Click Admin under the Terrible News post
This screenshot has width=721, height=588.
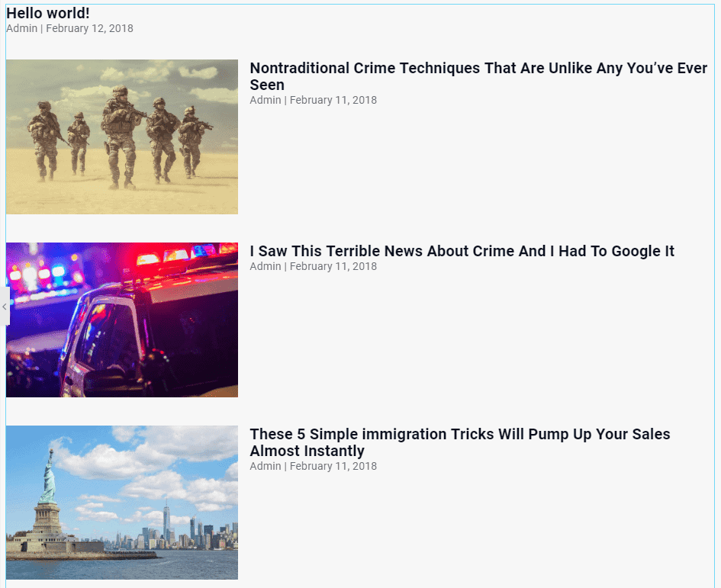click(265, 266)
